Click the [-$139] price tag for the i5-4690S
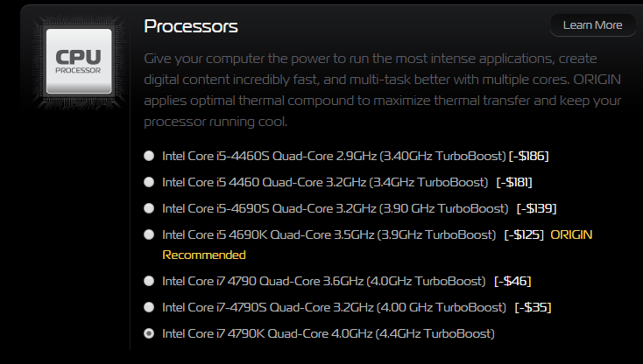The image size is (643, 364). (536, 208)
